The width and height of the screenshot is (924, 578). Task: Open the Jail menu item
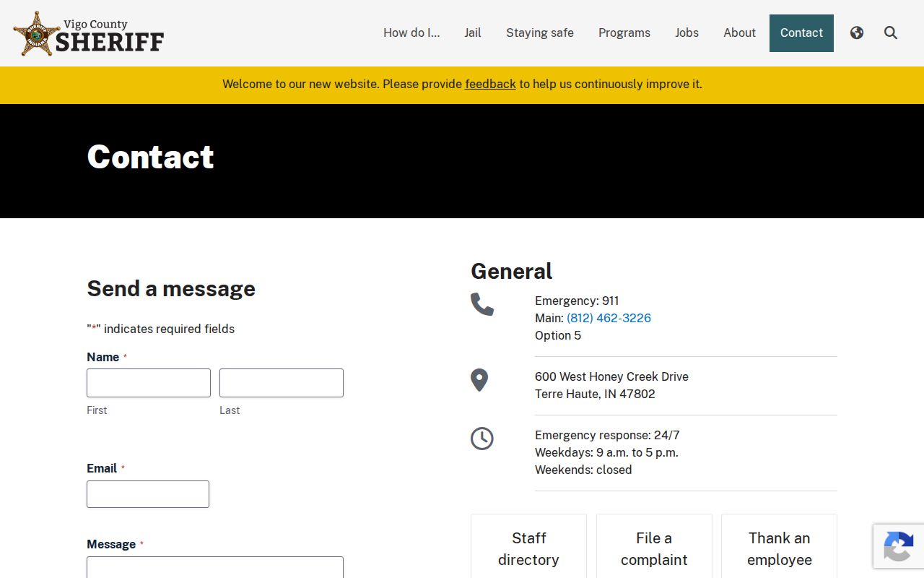coord(473,33)
